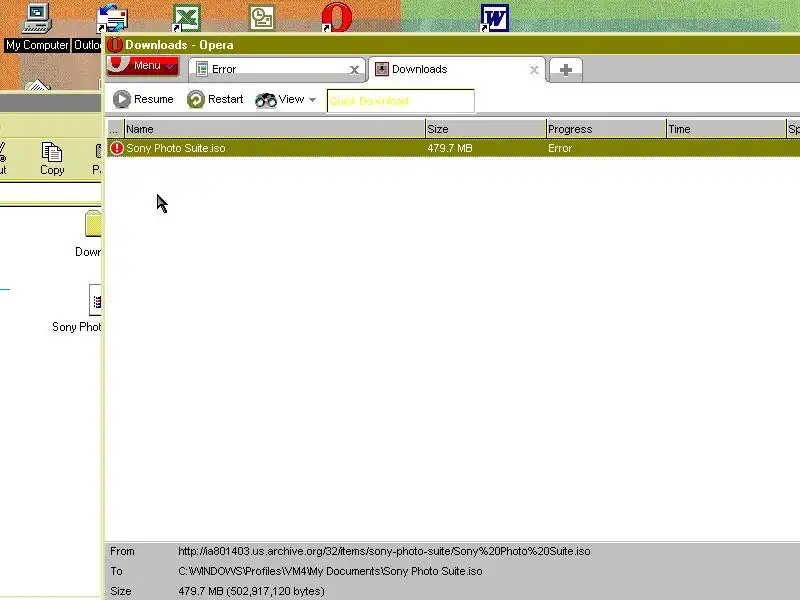The width and height of the screenshot is (800, 600).
Task: Sort by Progress column header
Action: 606,129
